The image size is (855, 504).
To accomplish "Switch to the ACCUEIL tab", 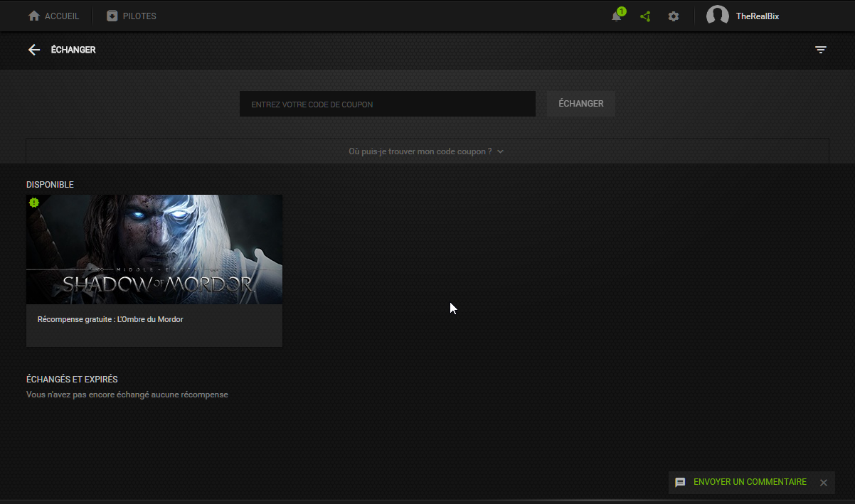I will [x=61, y=16].
